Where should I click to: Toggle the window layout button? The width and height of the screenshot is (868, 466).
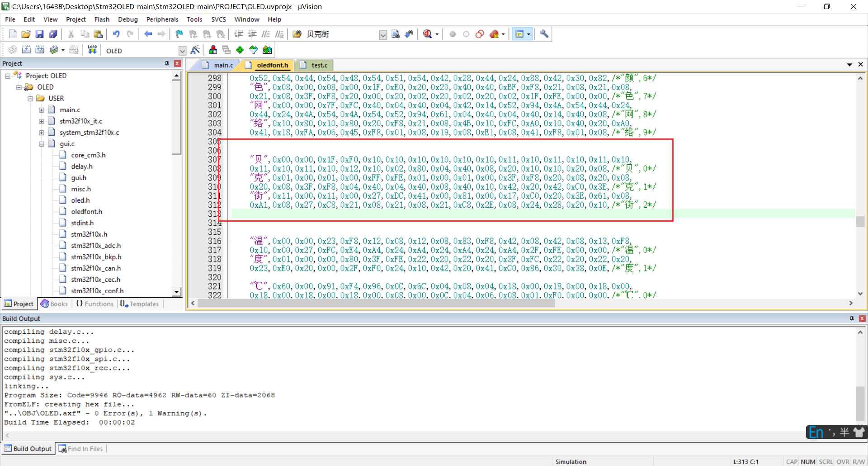tap(519, 34)
